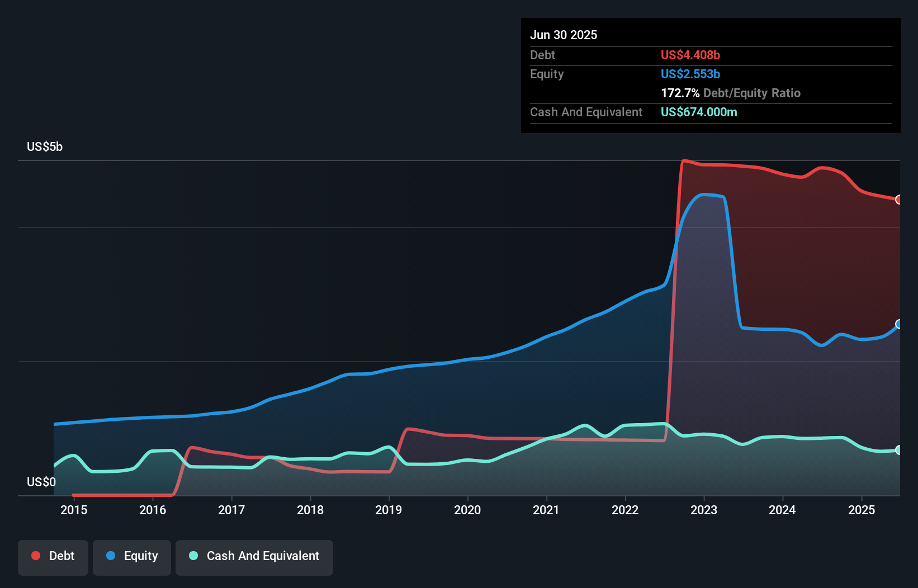Click the teal Cash And Equivalent legend dot
This screenshot has height=588, width=918.
tap(193, 556)
